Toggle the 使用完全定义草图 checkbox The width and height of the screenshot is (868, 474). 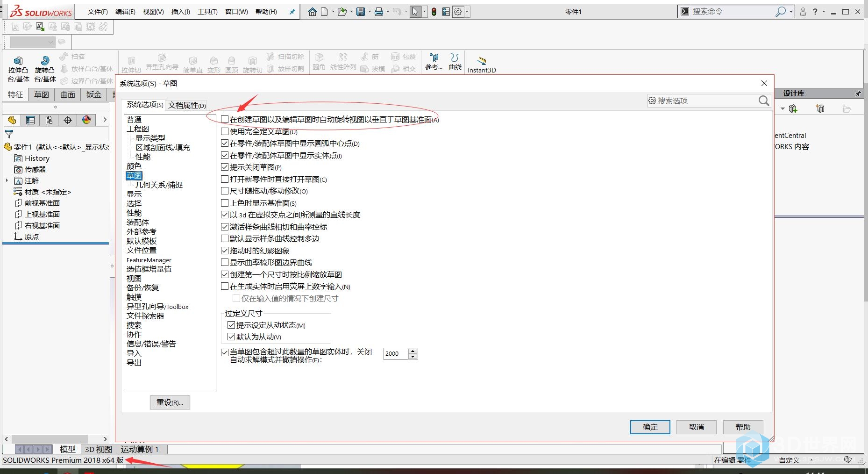coord(225,131)
